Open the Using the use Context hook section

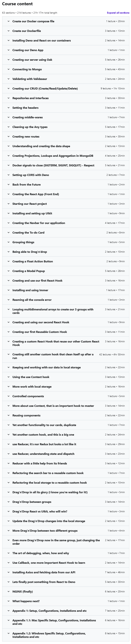pos(31,377)
